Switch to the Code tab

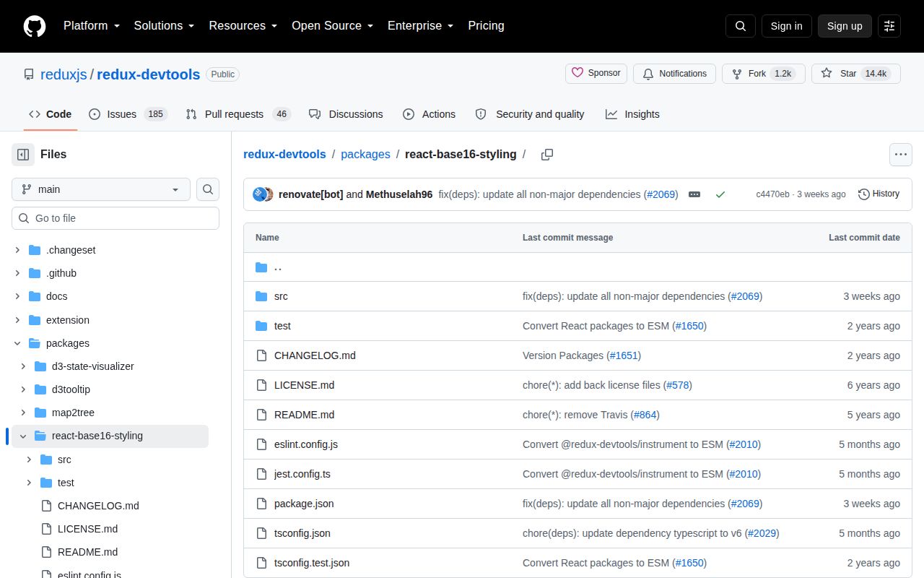[50, 114]
